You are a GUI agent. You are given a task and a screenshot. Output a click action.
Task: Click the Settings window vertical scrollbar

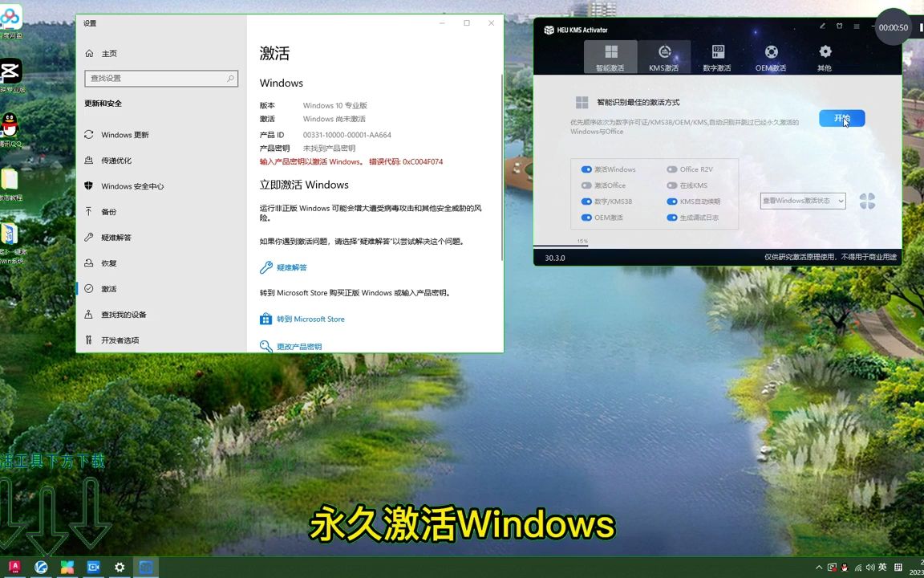tap(501, 168)
